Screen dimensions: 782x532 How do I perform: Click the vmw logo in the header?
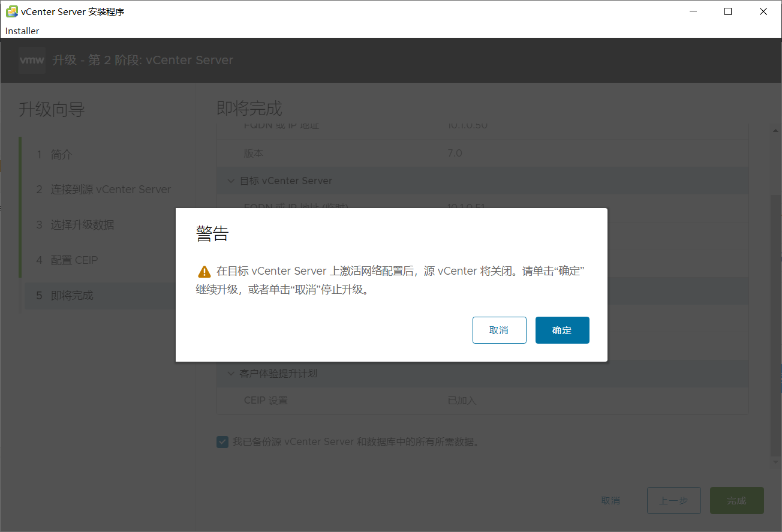pos(31,59)
